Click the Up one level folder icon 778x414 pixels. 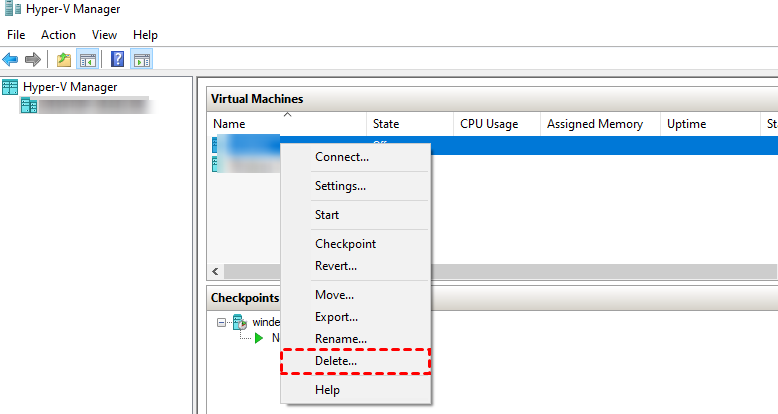click(64, 60)
